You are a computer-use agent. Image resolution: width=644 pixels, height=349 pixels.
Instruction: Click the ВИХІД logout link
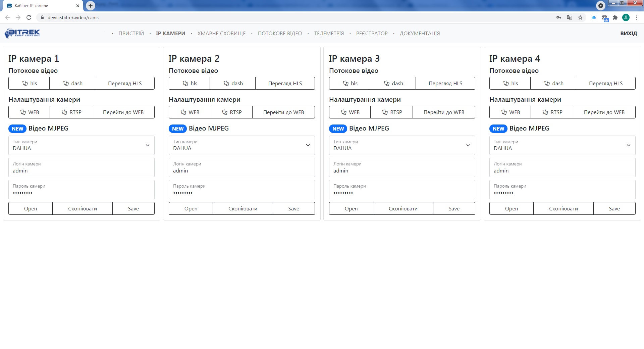(x=628, y=34)
